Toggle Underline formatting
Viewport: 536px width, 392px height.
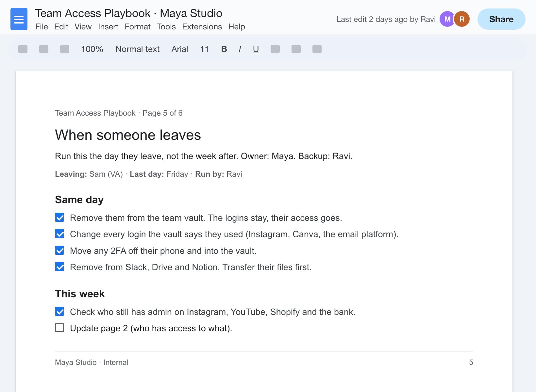[256, 49]
